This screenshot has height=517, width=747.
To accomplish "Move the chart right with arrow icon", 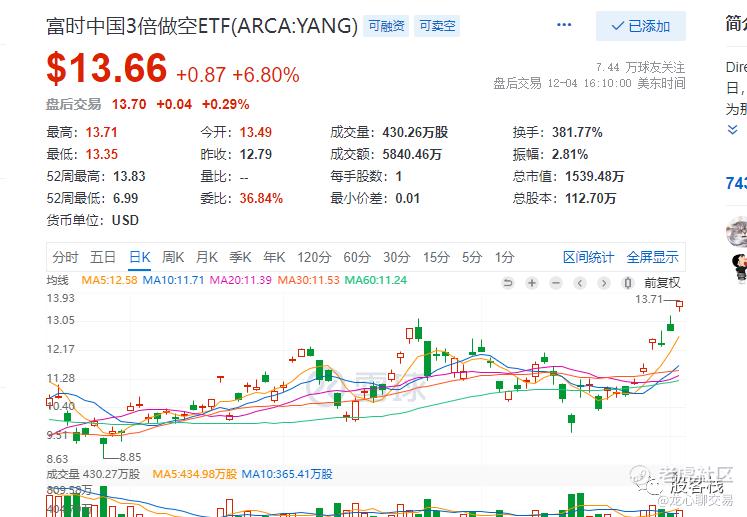I will point(604,283).
